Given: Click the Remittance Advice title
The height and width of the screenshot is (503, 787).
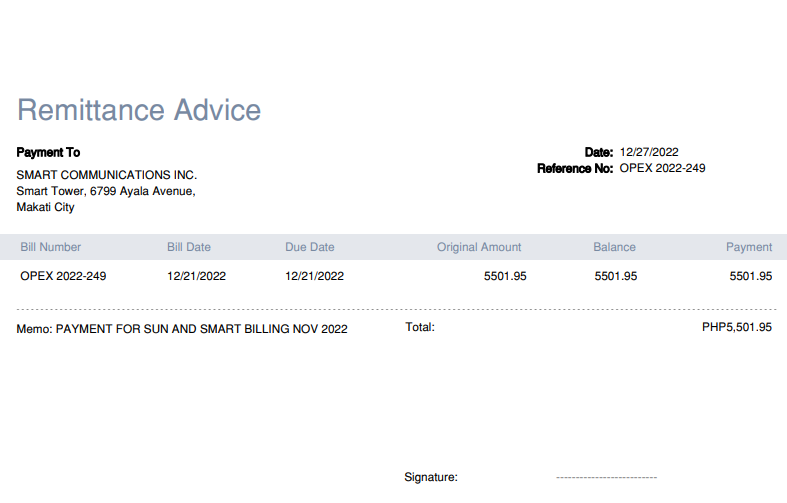Looking at the screenshot, I should click(x=139, y=110).
